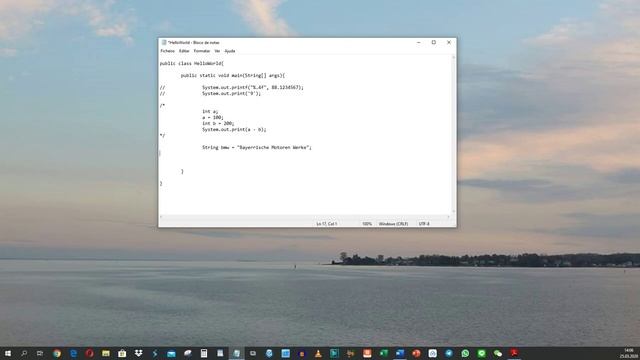640x360 pixels.
Task: Open the Ajuda menu in Notepad
Action: coord(230,51)
